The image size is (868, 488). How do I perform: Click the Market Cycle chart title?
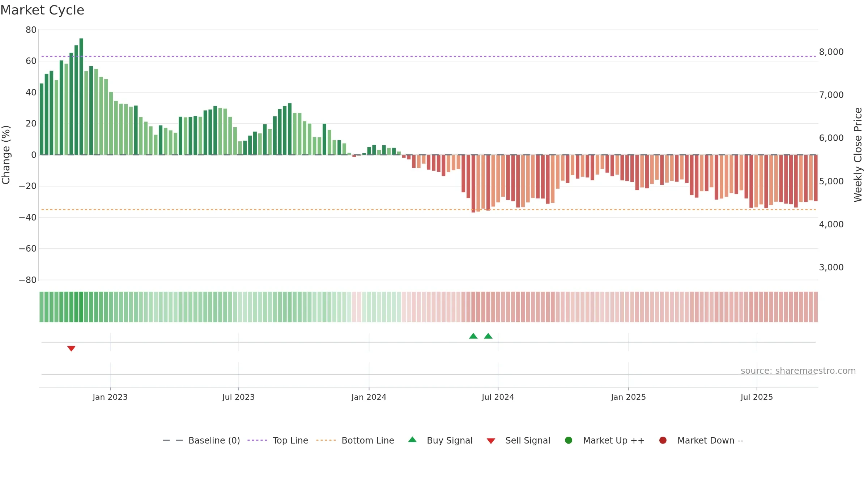tap(42, 10)
